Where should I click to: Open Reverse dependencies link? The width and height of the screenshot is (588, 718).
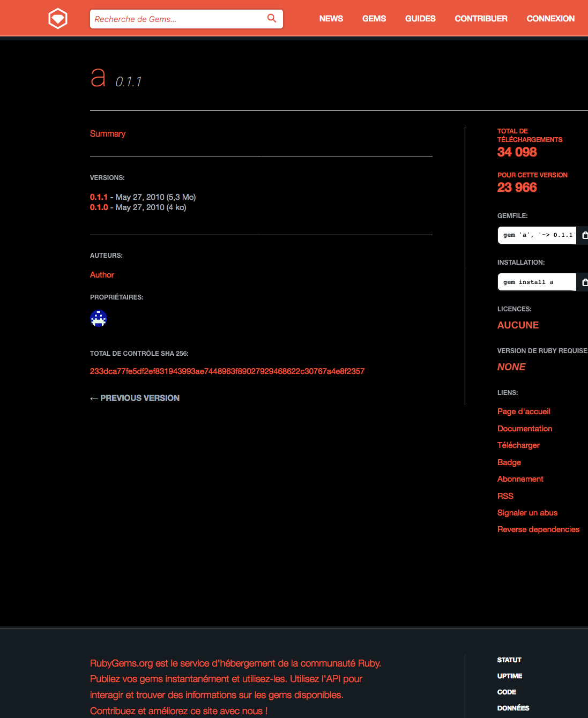click(x=538, y=529)
